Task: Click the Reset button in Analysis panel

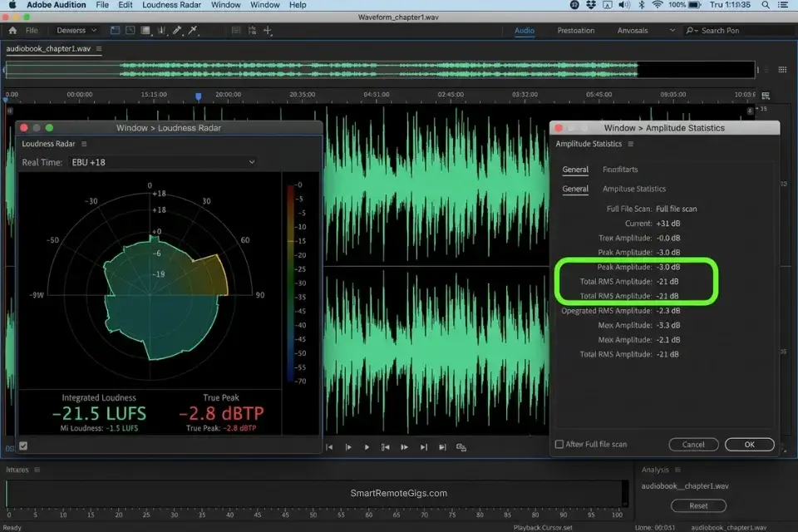Action: coord(698,505)
